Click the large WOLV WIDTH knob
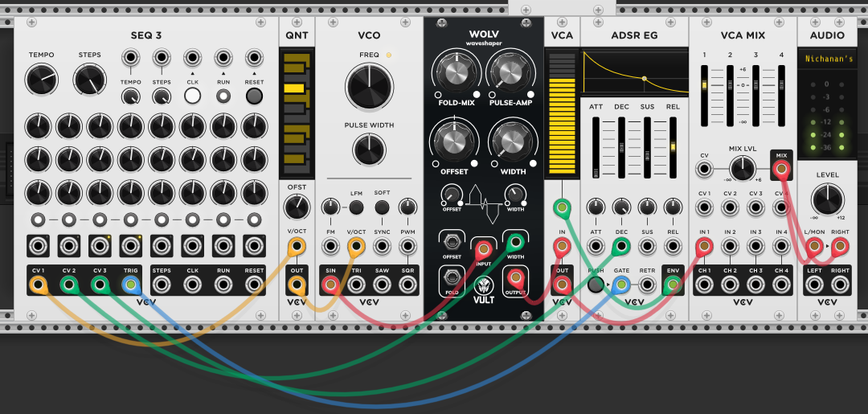 click(511, 142)
